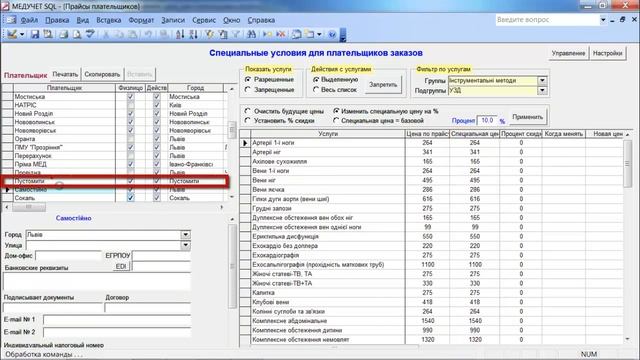Toggle Физлицо checkbox for Мостиська
Screen dimensions: 640x360
[x=130, y=97]
